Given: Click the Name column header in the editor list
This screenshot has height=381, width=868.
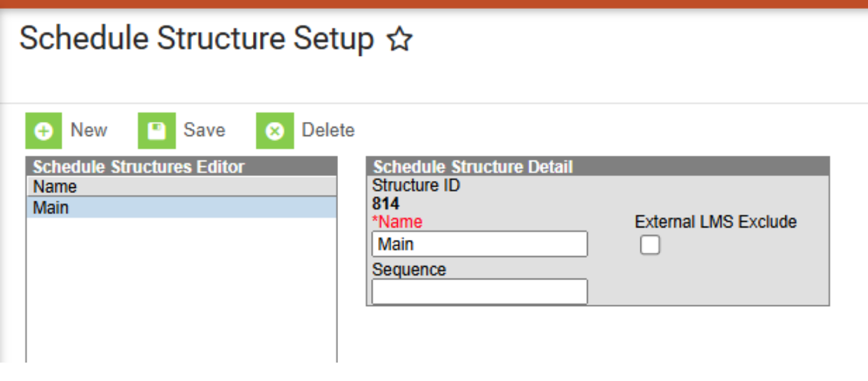Looking at the screenshot, I should coord(55,187).
